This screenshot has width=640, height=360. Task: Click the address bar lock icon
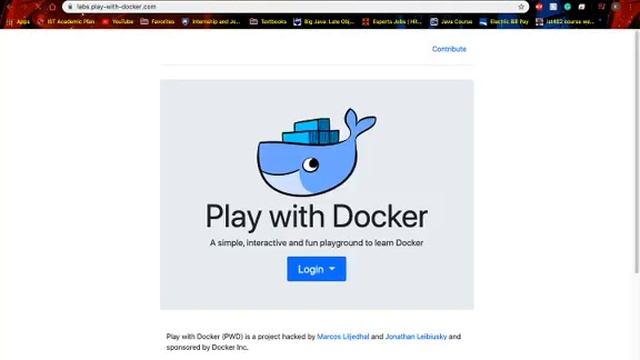70,7
